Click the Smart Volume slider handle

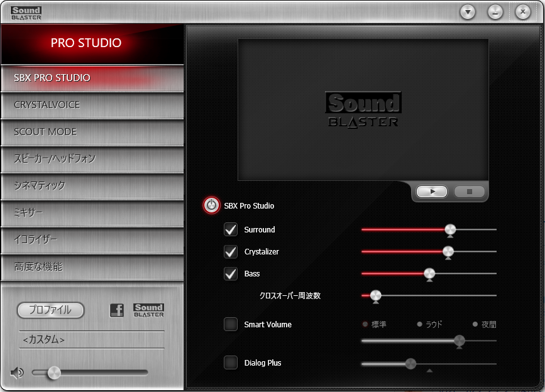click(x=459, y=341)
